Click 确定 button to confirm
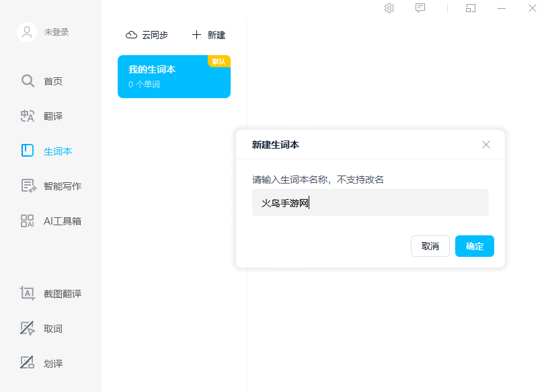This screenshot has height=392, width=548. point(475,246)
